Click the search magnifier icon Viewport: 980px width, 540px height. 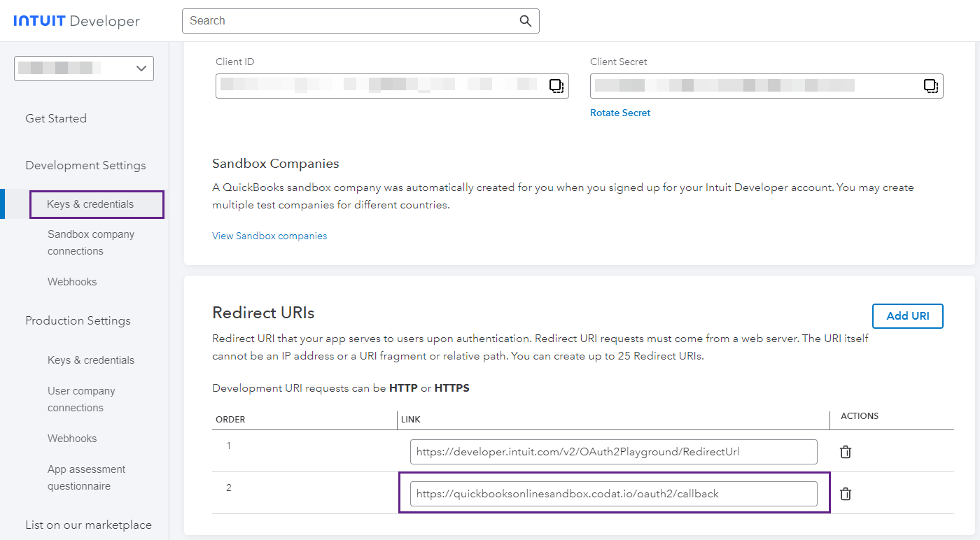[525, 21]
